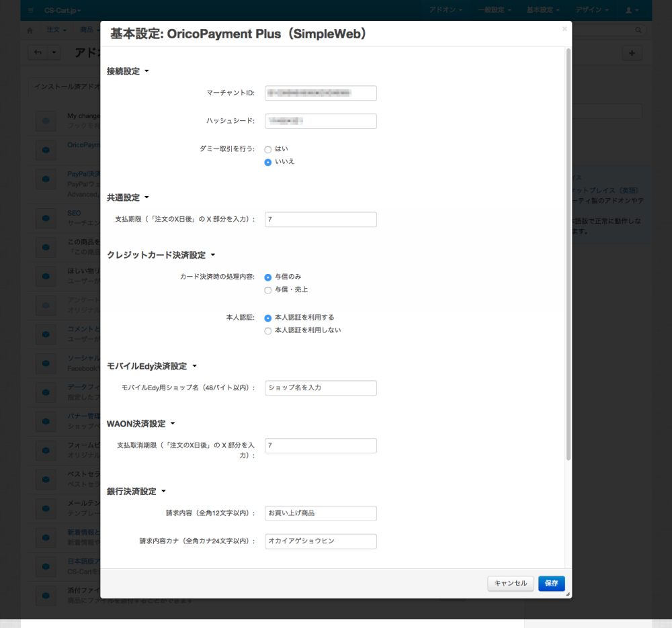
Task: Click the 支払期限 days field
Action: (321, 220)
